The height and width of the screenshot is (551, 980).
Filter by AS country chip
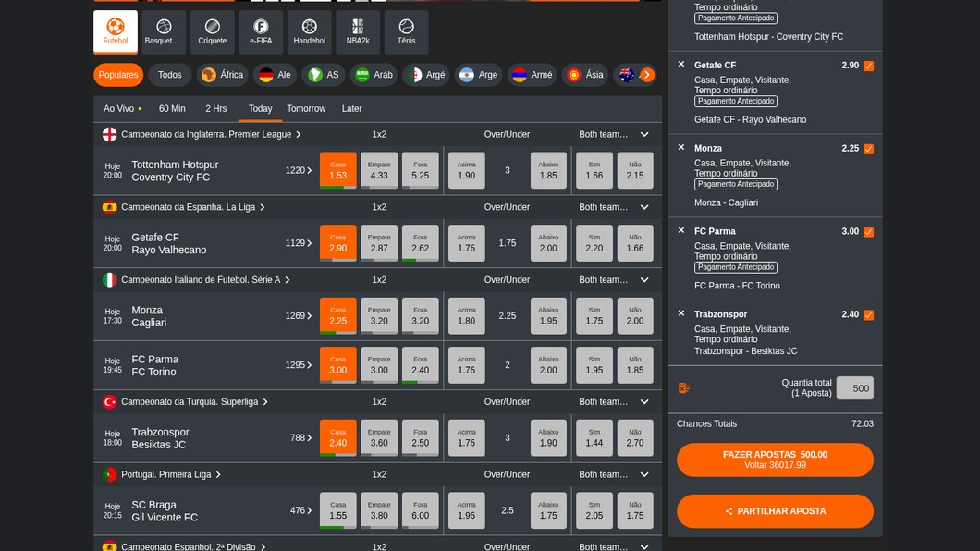click(x=324, y=75)
